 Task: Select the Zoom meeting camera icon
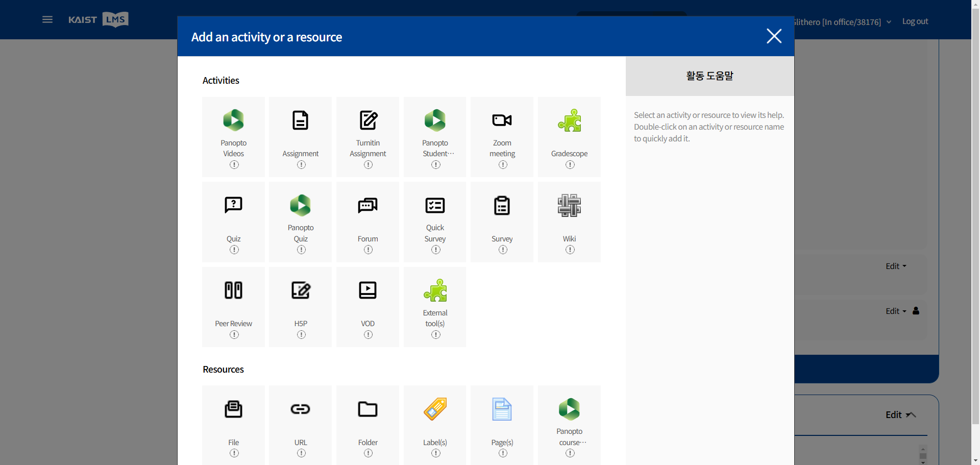pos(502,120)
